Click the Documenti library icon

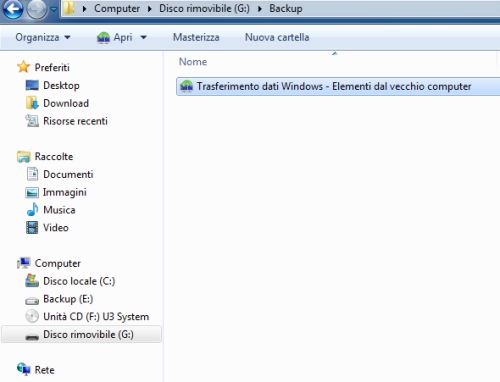point(32,174)
